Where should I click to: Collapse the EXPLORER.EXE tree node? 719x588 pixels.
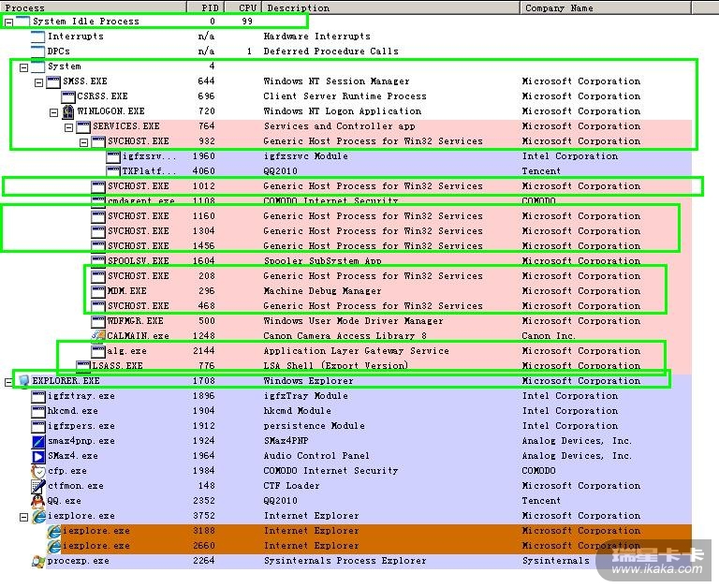8,382
